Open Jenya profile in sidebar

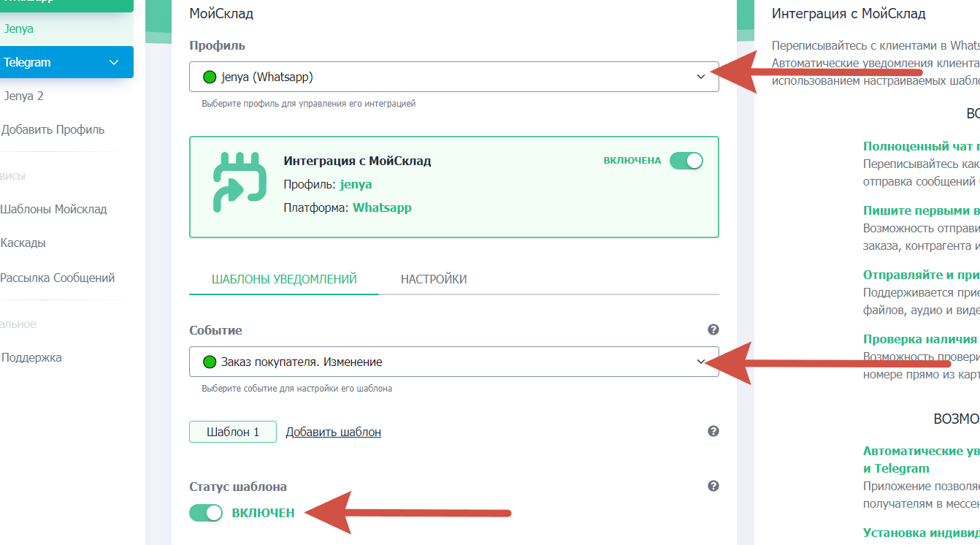click(19, 29)
